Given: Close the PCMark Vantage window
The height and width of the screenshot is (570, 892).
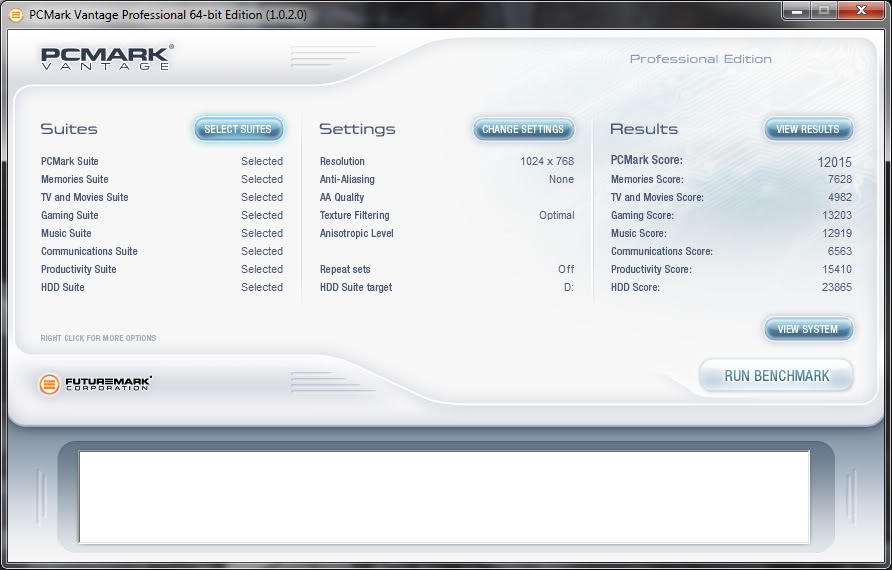Looking at the screenshot, I should click(861, 10).
